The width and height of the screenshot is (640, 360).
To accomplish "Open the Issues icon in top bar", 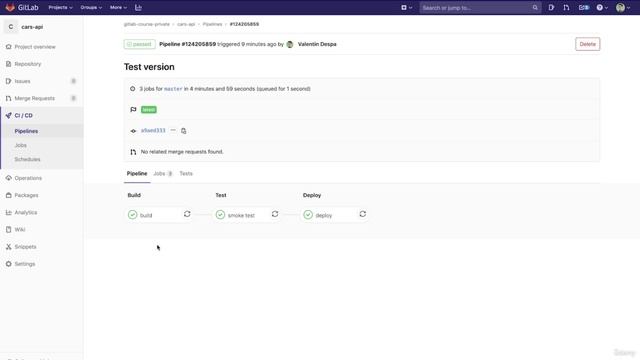I will (x=551, y=7).
